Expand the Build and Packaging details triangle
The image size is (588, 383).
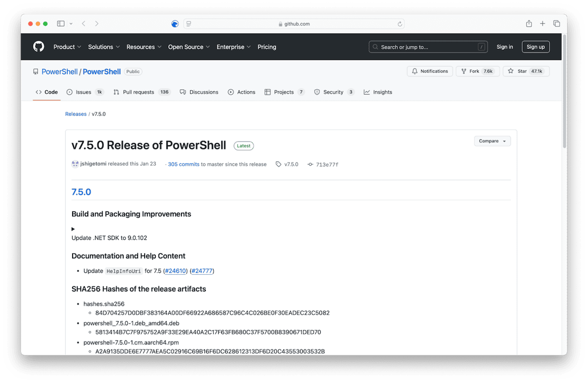[73, 229]
